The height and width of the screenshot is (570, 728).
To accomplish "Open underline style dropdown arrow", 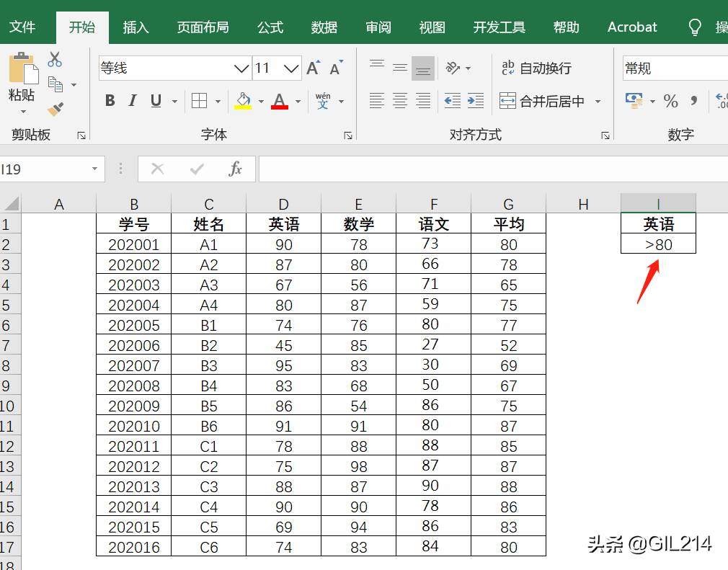I will [x=175, y=101].
